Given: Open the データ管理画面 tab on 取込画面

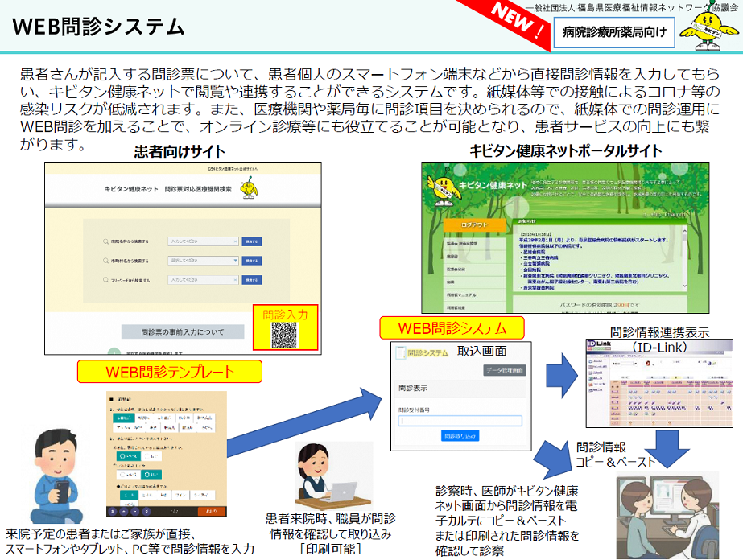Looking at the screenshot, I should click(505, 371).
